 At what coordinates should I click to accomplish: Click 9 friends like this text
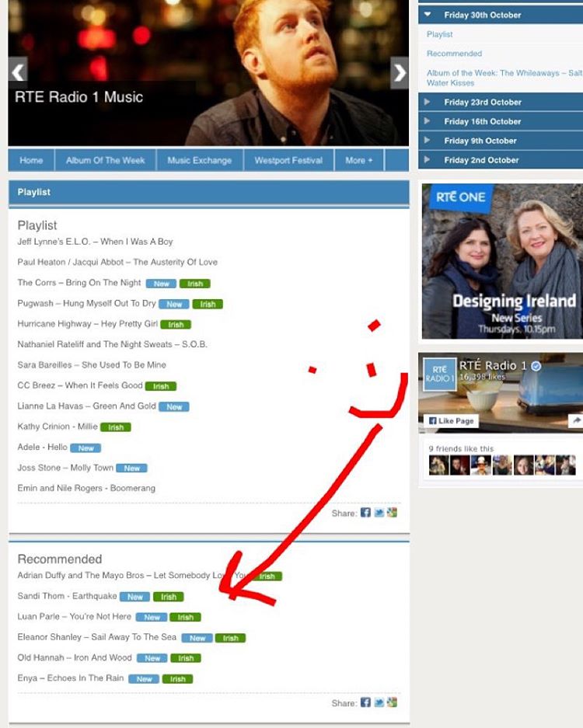point(461,448)
